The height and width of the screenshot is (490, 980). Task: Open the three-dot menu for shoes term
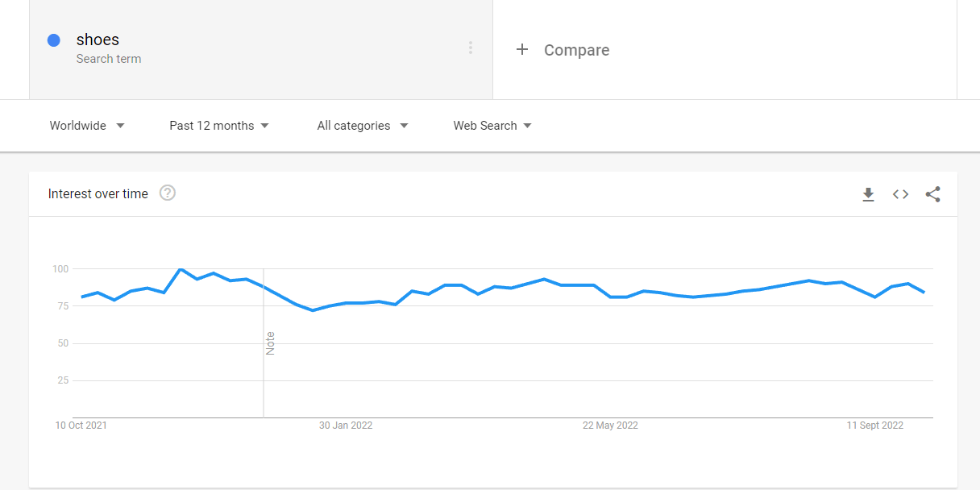(470, 48)
